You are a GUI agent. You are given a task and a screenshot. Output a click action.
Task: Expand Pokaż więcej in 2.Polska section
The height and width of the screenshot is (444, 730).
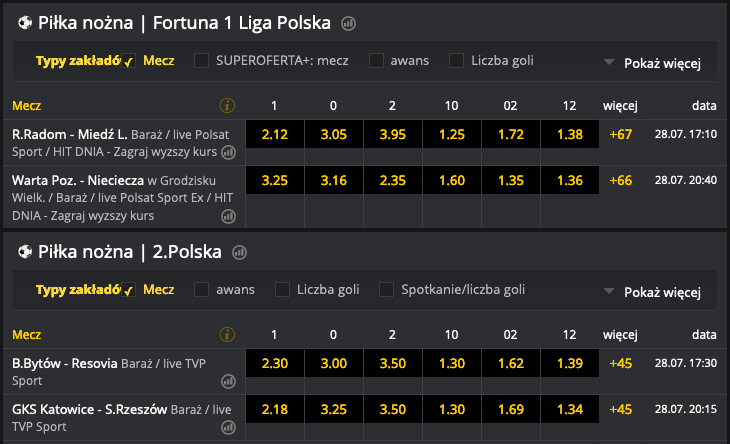(x=653, y=292)
